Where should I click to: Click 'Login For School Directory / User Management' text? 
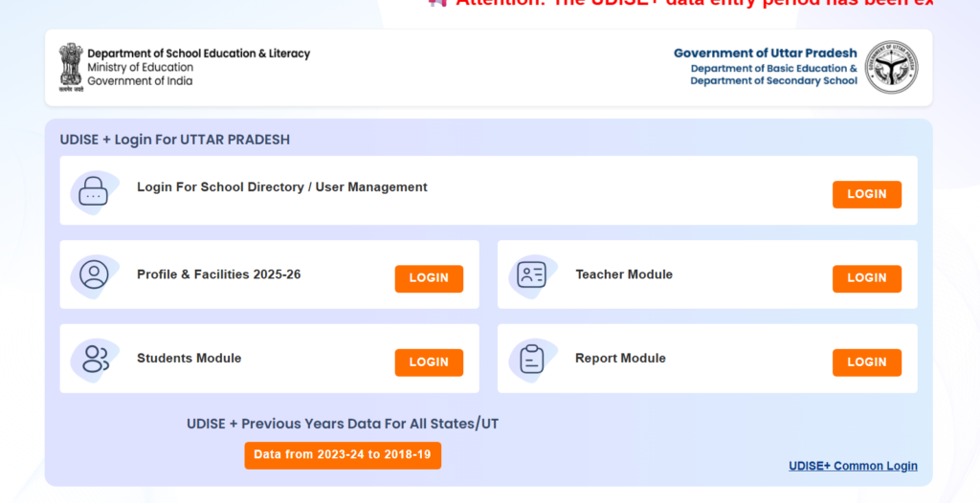(x=282, y=186)
